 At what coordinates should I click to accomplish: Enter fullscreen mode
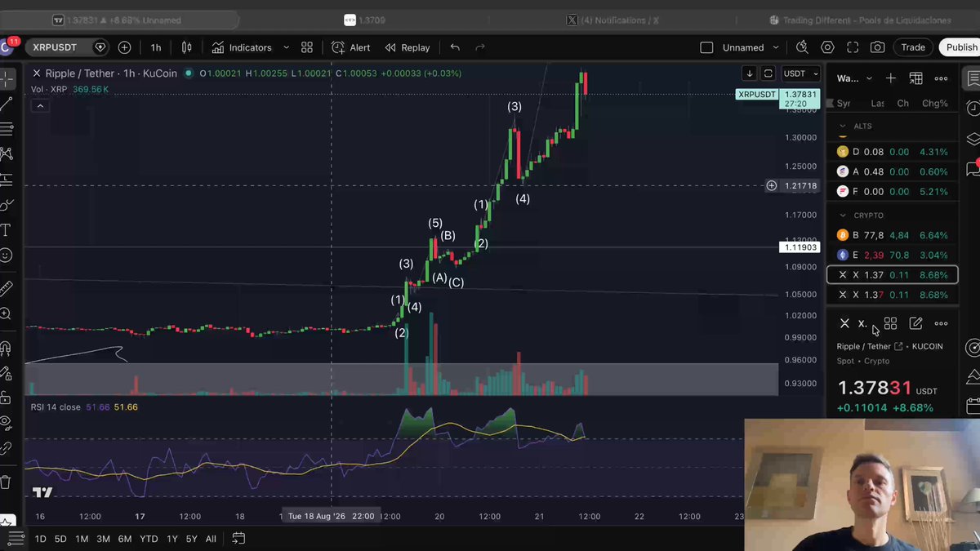click(853, 47)
